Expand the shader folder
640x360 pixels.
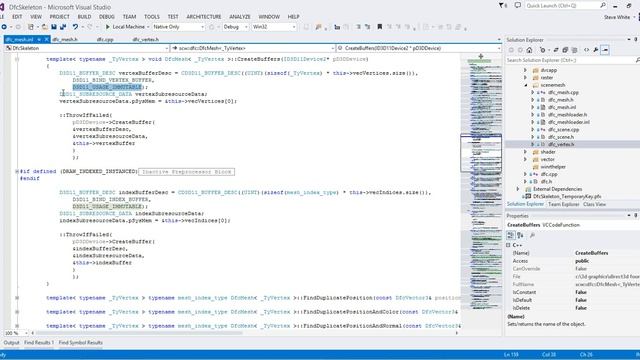pyautogui.click(x=526, y=152)
